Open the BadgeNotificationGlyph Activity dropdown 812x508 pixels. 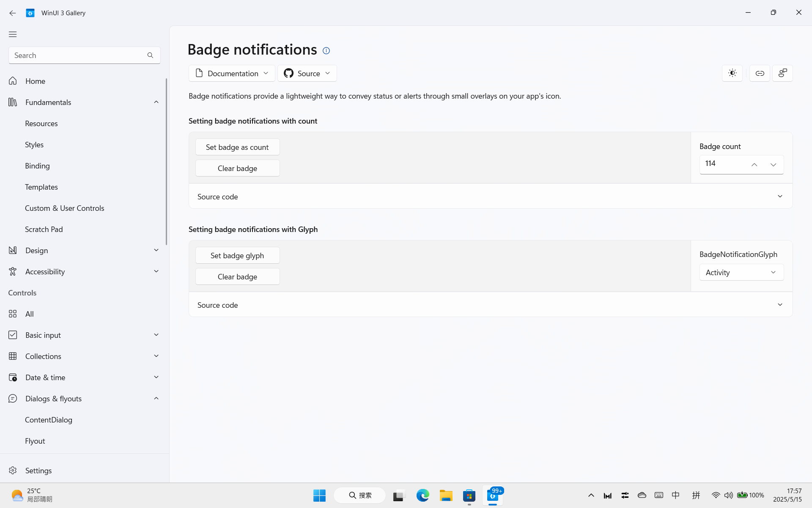click(x=741, y=272)
